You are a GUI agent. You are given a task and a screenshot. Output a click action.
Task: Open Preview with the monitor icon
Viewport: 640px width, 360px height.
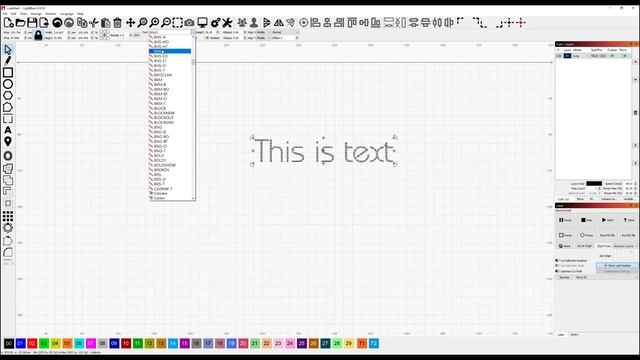tap(202, 23)
